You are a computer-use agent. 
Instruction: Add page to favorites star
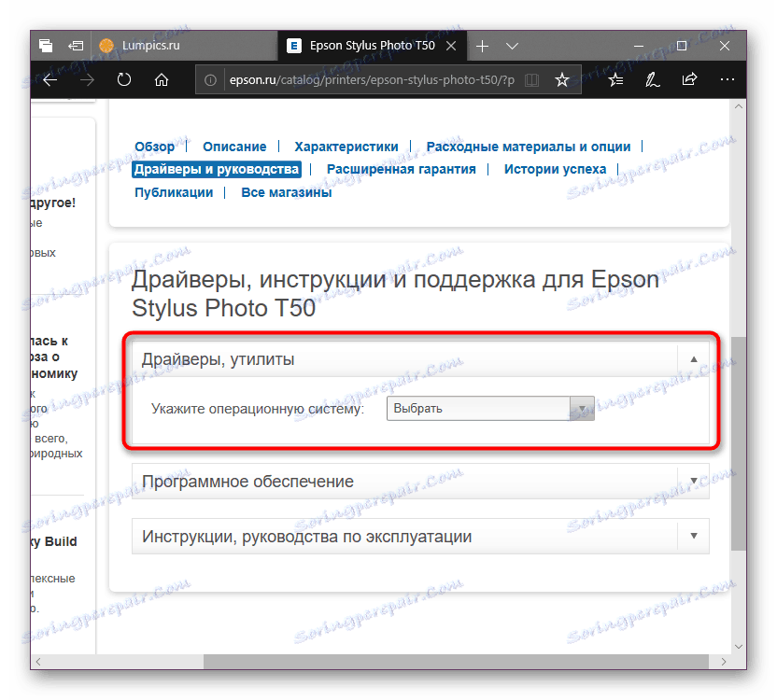[x=562, y=79]
